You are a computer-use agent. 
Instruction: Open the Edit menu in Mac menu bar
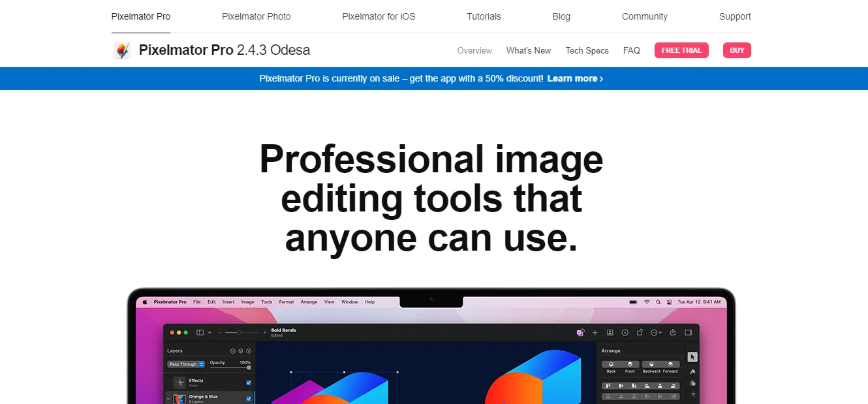(x=211, y=302)
